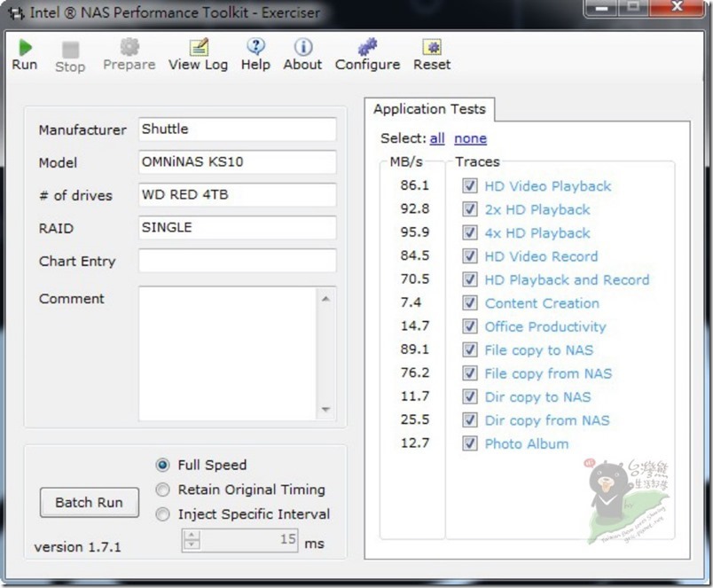713x588 pixels.
Task: Close the NAS Performance Toolkit window
Action: (x=677, y=8)
